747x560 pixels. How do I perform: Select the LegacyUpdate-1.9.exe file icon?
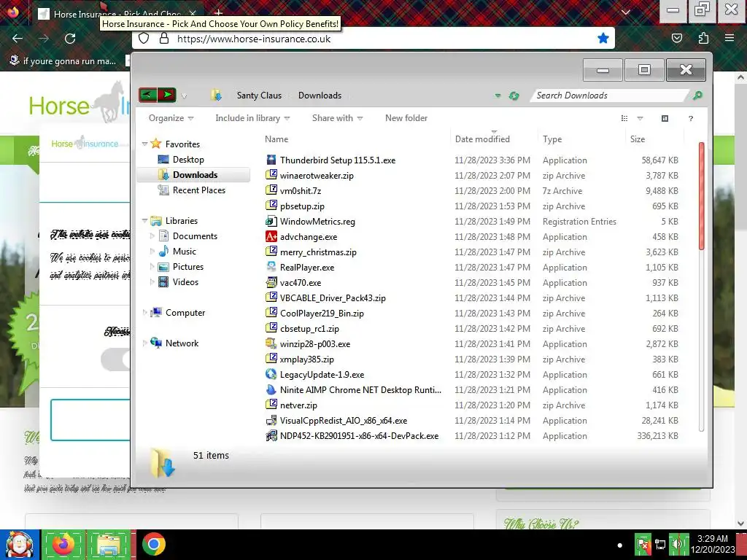point(271,374)
